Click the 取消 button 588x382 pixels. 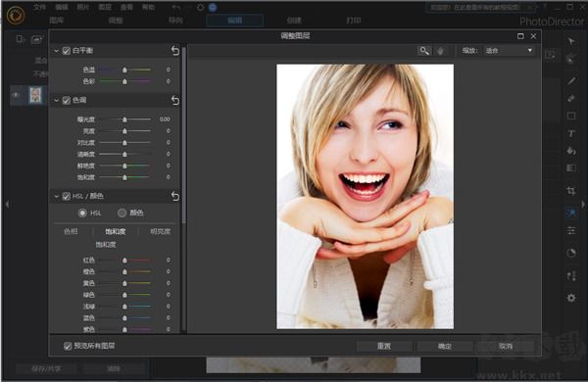pyautogui.click(x=506, y=347)
